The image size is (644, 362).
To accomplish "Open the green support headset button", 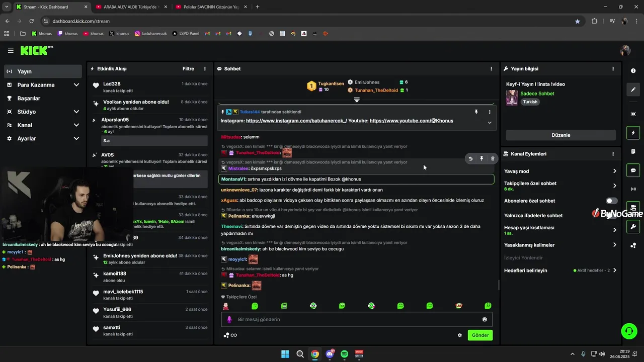I will (x=629, y=331).
